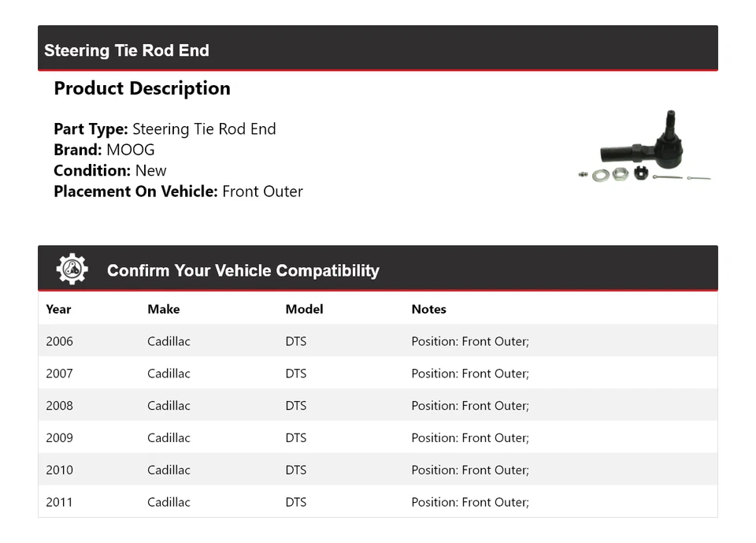756x543 pixels.
Task: Click the Product Description heading
Action: [x=142, y=88]
